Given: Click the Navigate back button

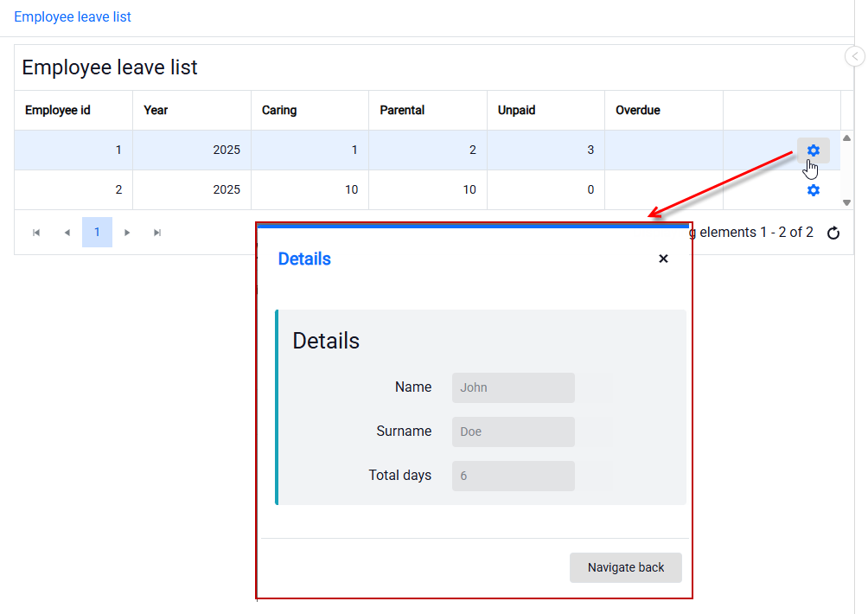Looking at the screenshot, I should click(626, 567).
